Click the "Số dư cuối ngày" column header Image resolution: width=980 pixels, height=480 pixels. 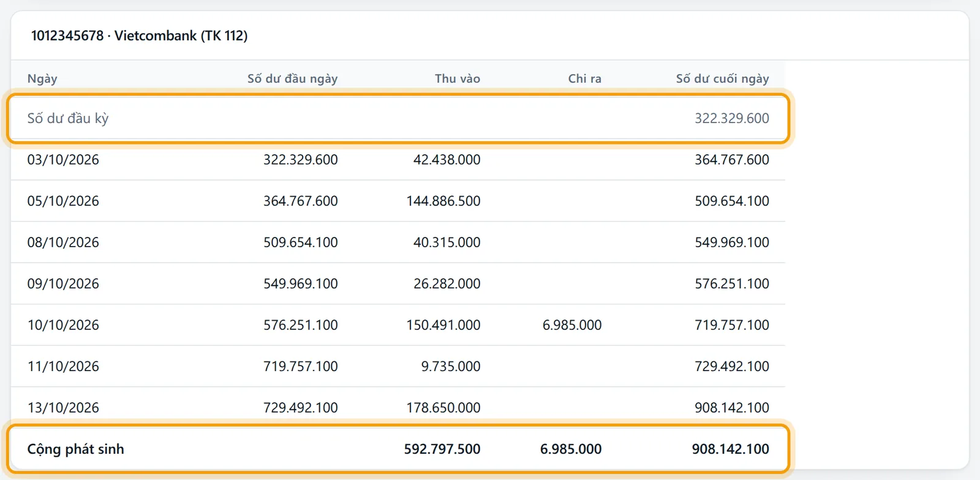click(x=722, y=78)
